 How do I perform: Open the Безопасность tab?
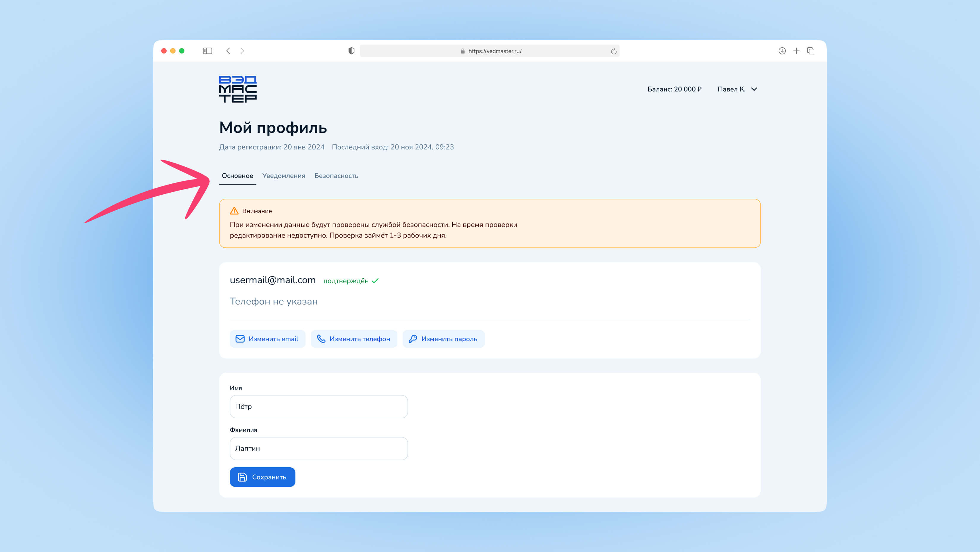(336, 176)
